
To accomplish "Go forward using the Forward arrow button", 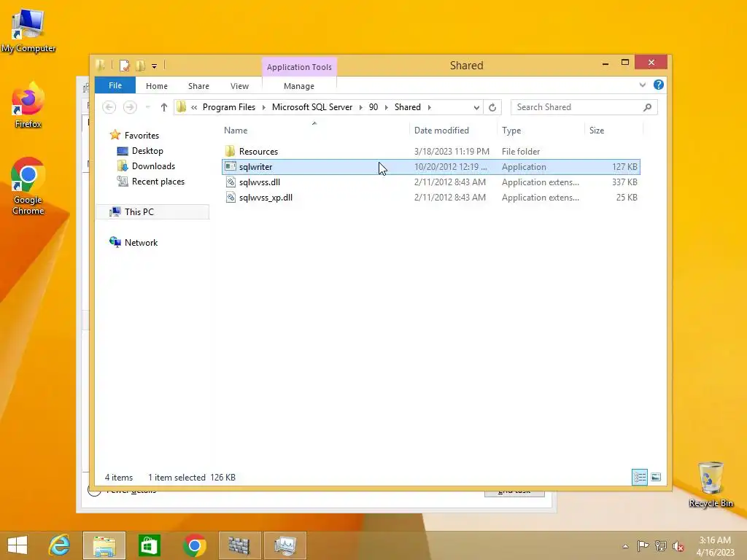I will tap(130, 107).
